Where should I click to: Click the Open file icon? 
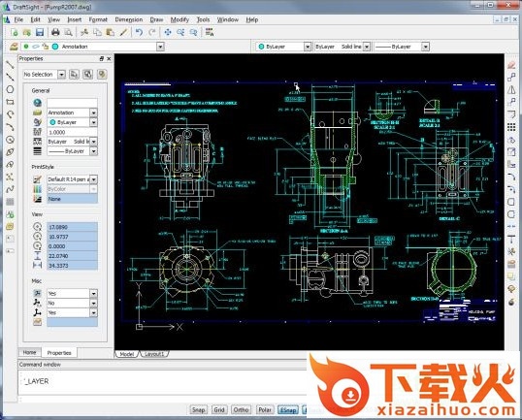click(26, 32)
